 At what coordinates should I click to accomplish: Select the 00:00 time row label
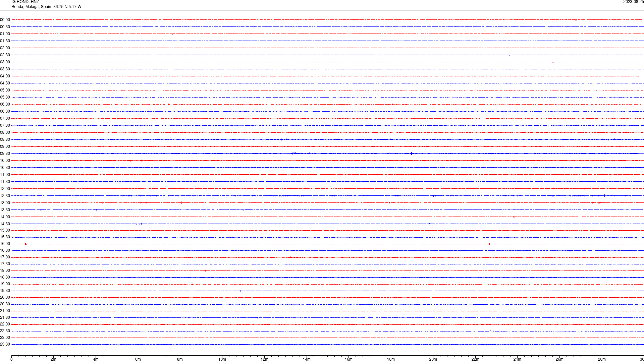click(x=5, y=20)
